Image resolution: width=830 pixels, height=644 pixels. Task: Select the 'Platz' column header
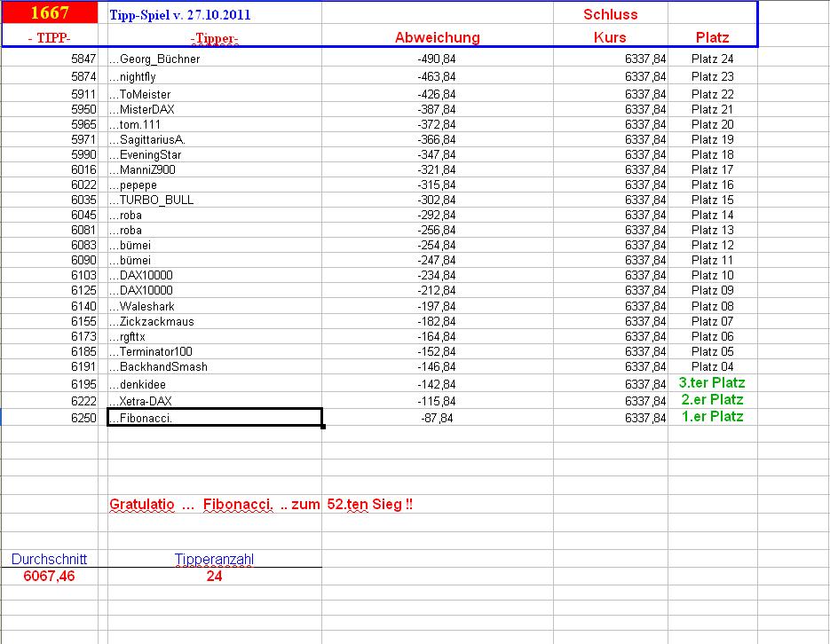712,37
